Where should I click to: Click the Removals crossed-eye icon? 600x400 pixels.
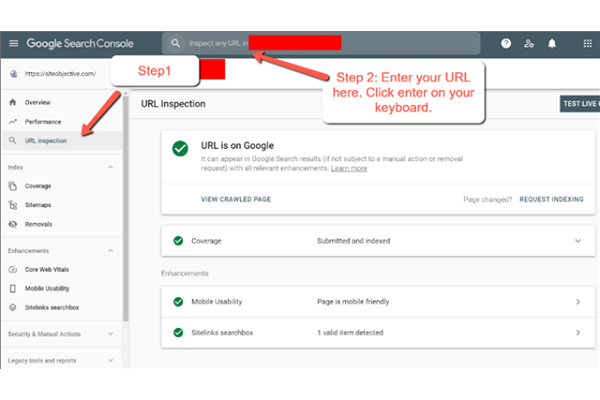click(x=13, y=224)
